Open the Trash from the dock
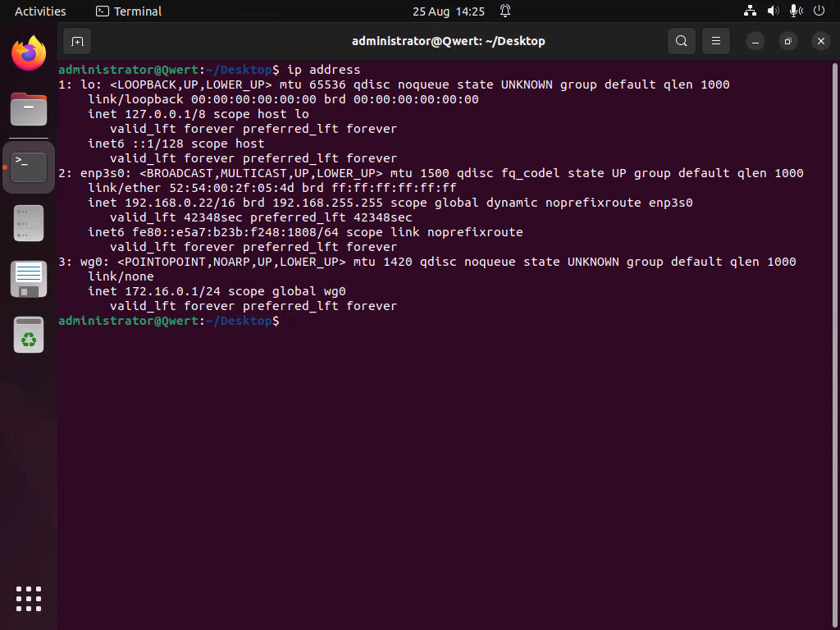 pos(29,335)
